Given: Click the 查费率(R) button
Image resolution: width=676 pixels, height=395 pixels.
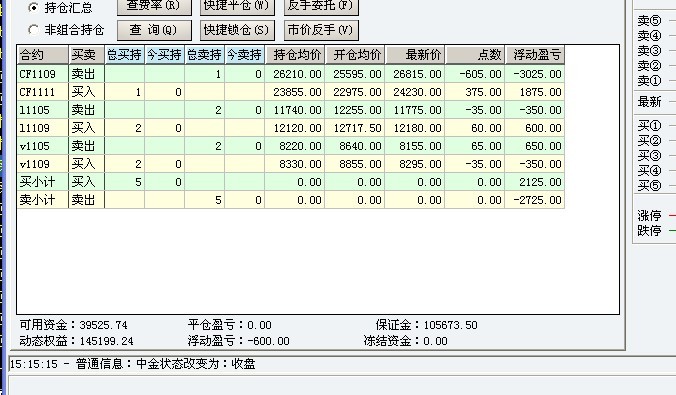Looking at the screenshot, I should pos(154,6).
